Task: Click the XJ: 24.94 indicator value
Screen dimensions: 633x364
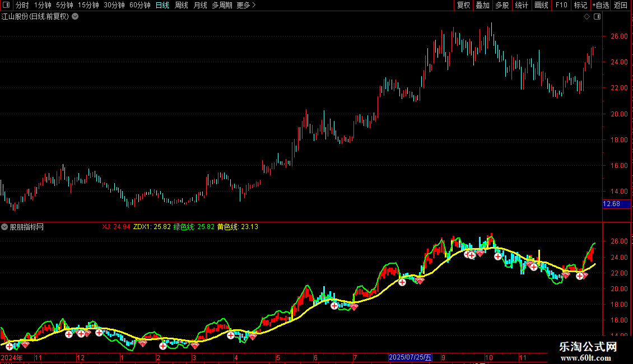Action: coord(117,227)
